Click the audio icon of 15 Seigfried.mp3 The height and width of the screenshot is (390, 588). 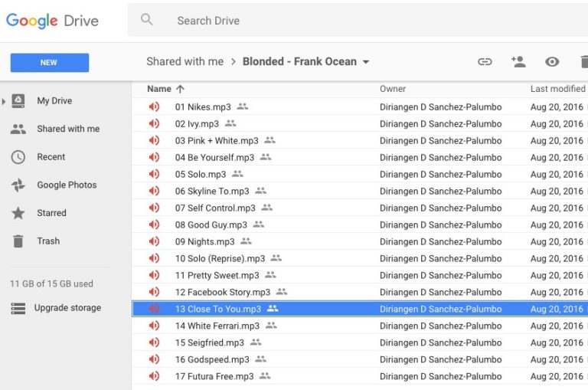pos(154,342)
